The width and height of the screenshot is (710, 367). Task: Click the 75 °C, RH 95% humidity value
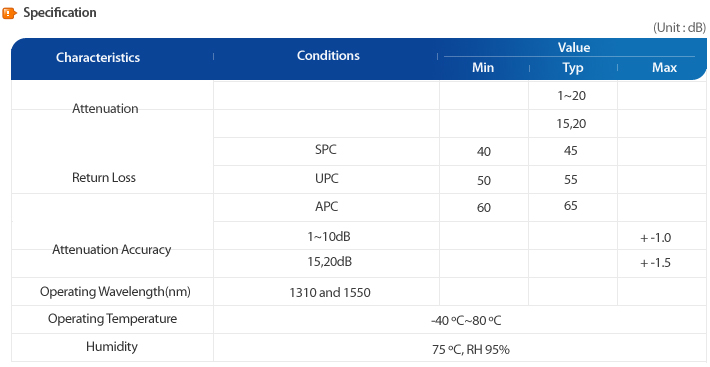pos(471,349)
